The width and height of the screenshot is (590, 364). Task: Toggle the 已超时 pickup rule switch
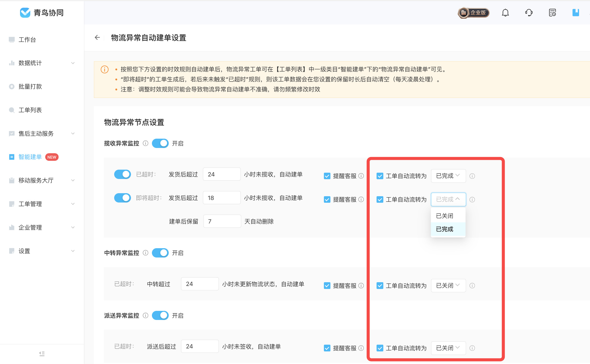coord(123,174)
